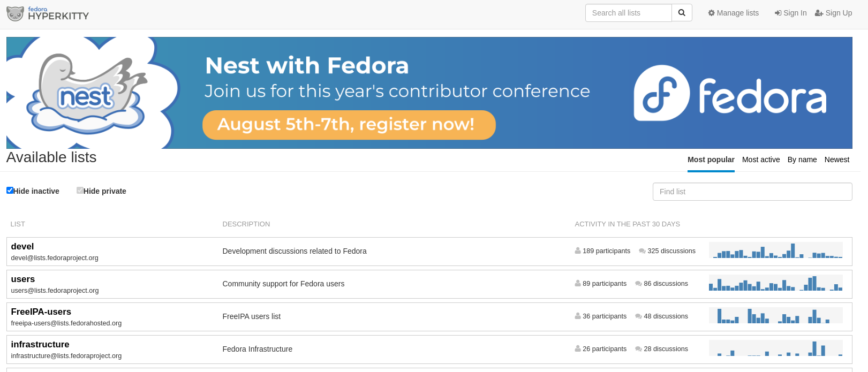
Task: Click the August 5th-7th register now button
Action: coord(349,125)
